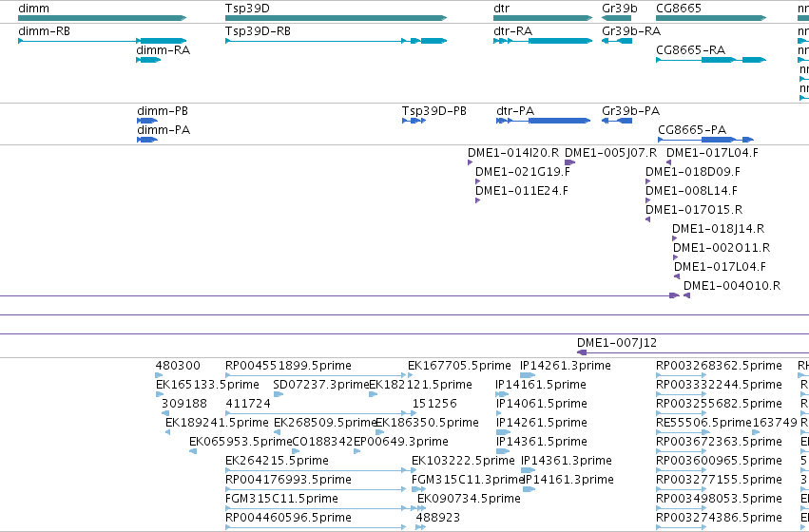809x532 pixels.
Task: Open EST 151256
Action: pos(435,404)
